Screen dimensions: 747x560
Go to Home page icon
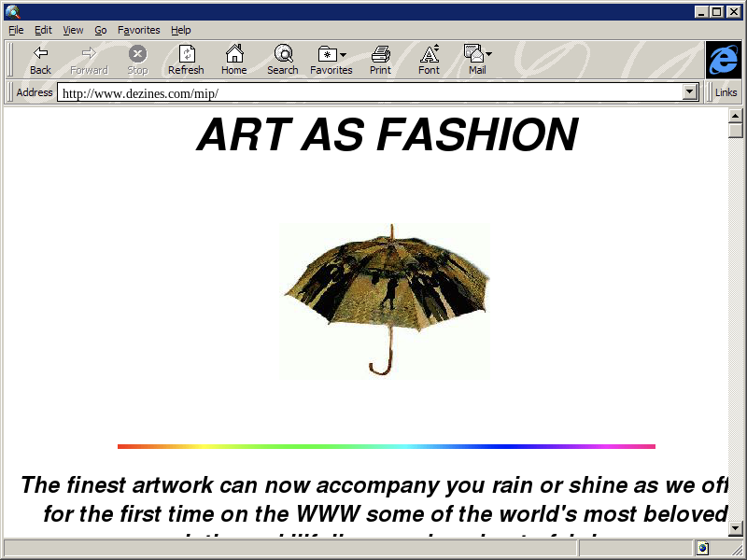click(x=234, y=54)
